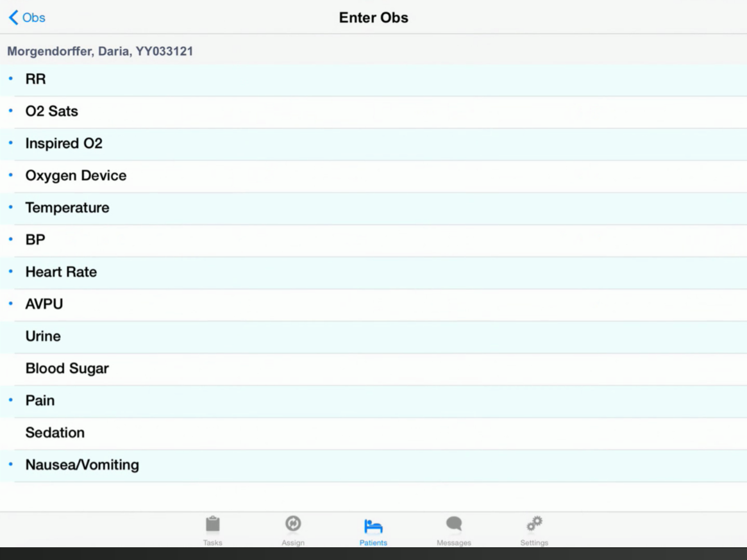The image size is (747, 560).
Task: Tap the back chevron arrow icon
Action: (13, 17)
